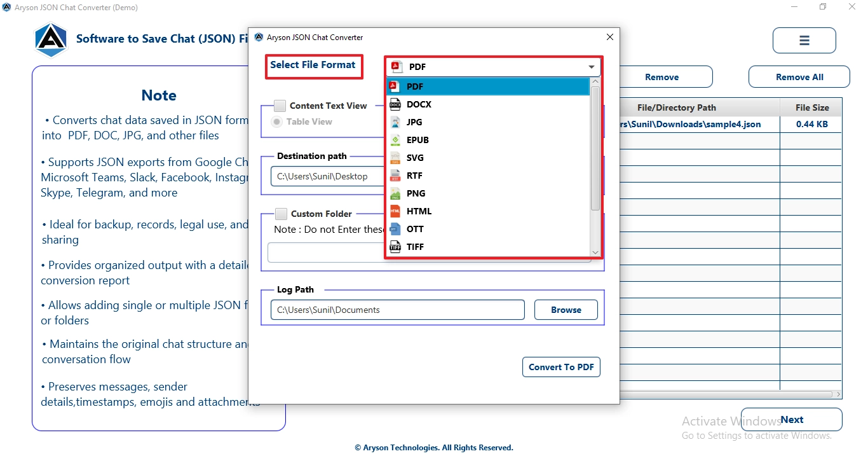868x463 pixels.
Task: Click the File Size column header
Action: point(812,107)
